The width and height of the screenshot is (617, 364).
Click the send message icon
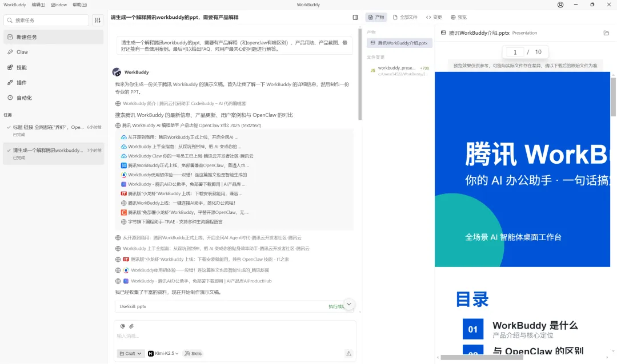[x=348, y=353]
